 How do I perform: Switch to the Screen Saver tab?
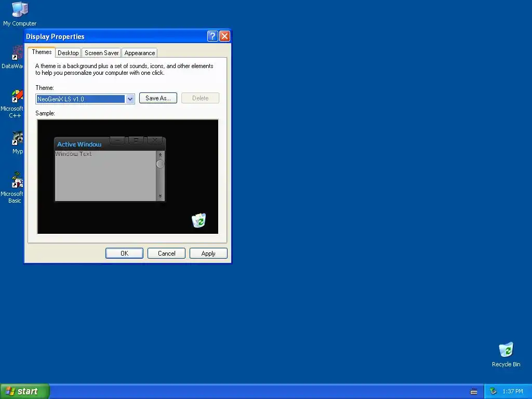coord(101,52)
